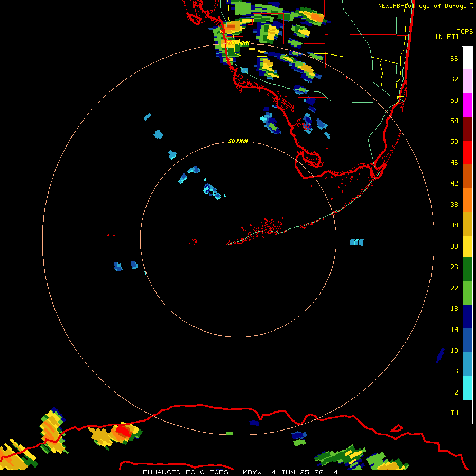Click the "KBYX" radar station identifier
Screen dimensions: 476x476
(253, 472)
